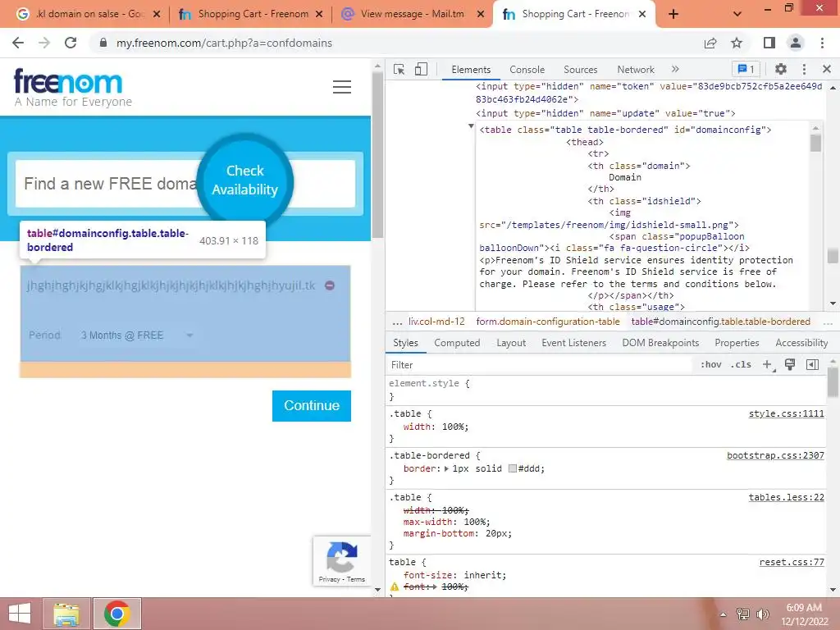Reload the page
The height and width of the screenshot is (630, 840).
click(71, 43)
